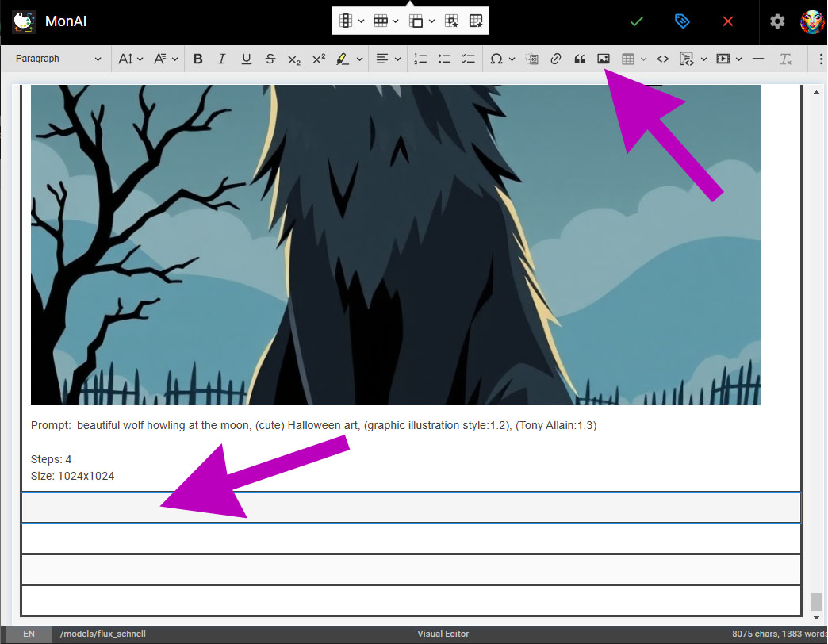Click the subscript icon
828x644 pixels.
pyautogui.click(x=294, y=59)
